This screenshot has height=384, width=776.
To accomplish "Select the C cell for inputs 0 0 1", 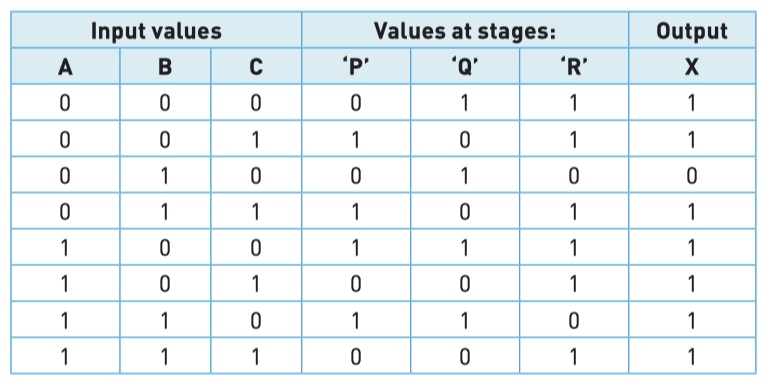I will [256, 139].
